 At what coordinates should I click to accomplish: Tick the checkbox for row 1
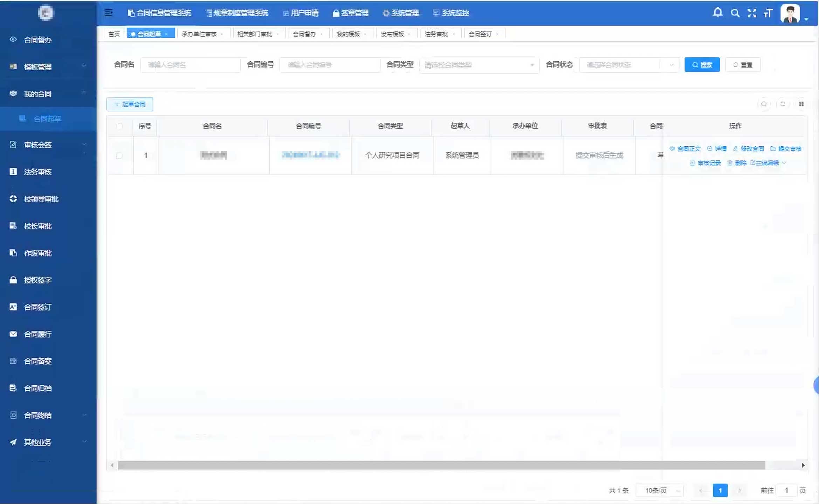[x=119, y=155]
